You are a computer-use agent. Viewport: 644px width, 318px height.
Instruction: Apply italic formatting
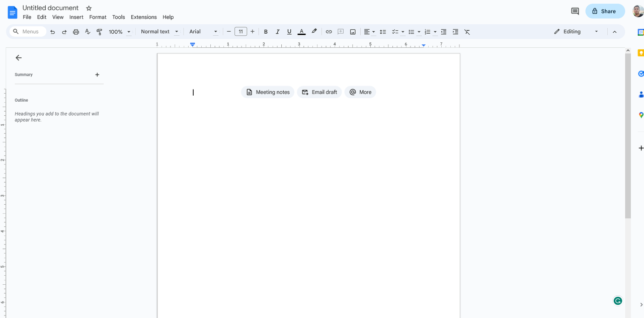277,32
